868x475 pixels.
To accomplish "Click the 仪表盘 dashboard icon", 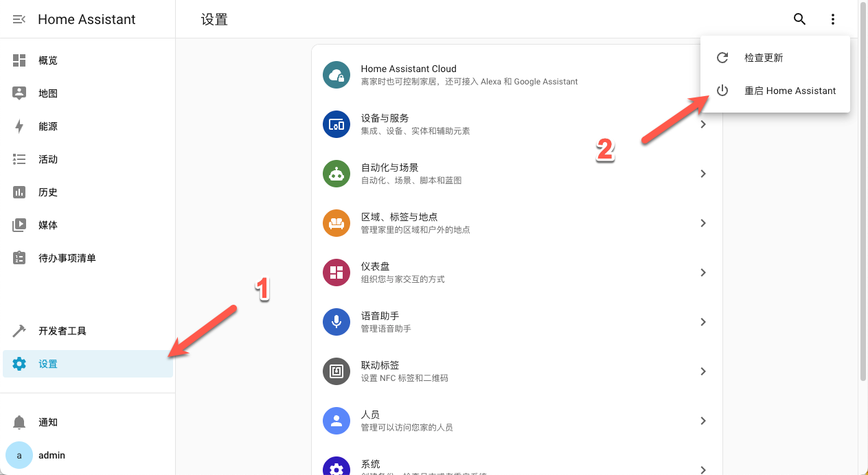I will [336, 273].
